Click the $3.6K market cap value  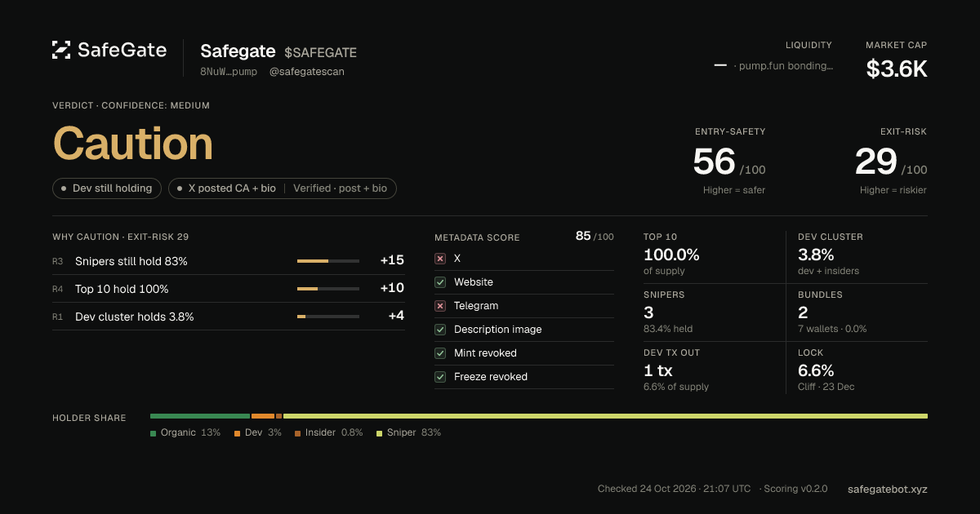(x=897, y=69)
